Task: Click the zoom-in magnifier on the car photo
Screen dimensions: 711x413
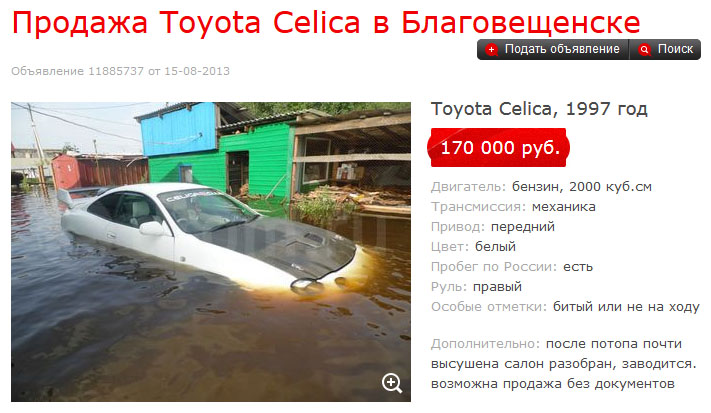Action: tap(392, 383)
